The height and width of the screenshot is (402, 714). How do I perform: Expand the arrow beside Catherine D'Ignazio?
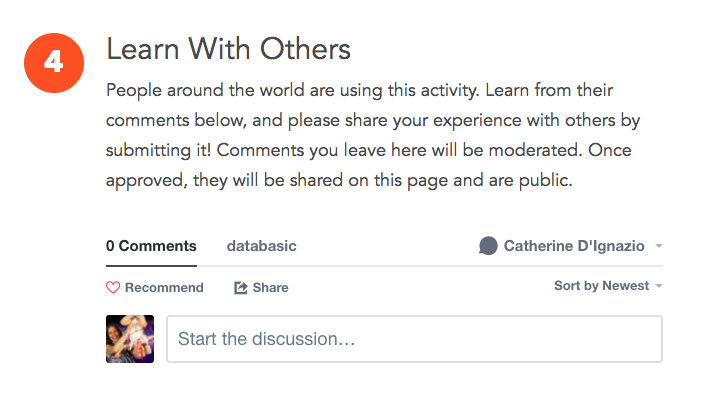[x=658, y=246]
